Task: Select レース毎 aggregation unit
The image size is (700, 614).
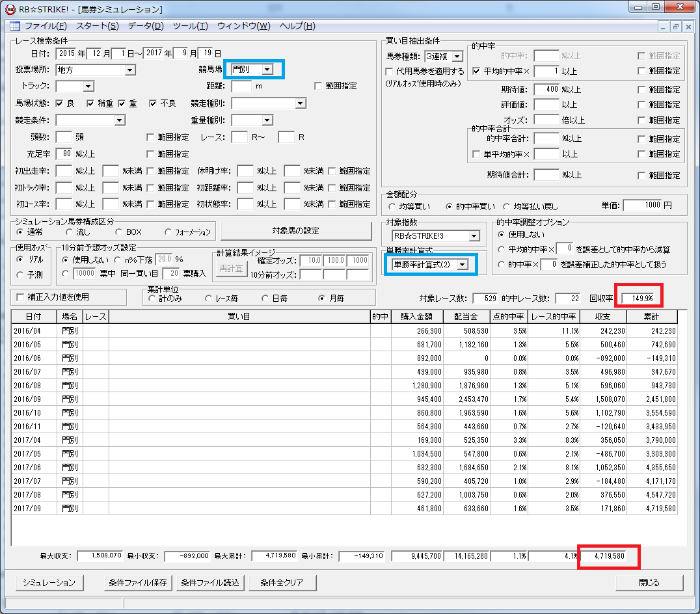Action: pyautogui.click(x=208, y=298)
